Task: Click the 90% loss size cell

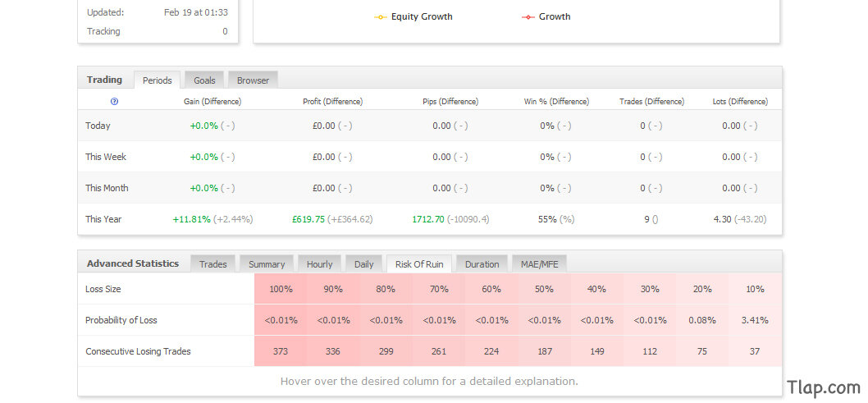Action: pos(333,289)
